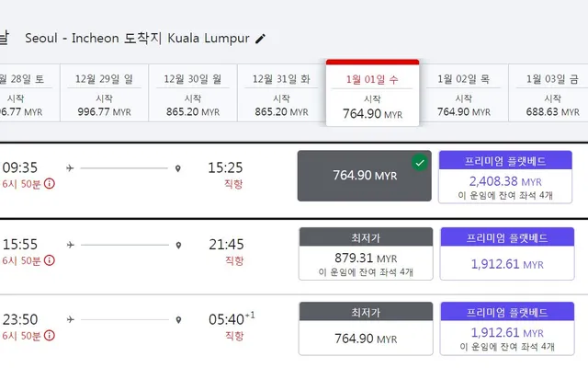The width and height of the screenshot is (588, 368).
Task: Click destination pin icon of 15:55 flight
Action: (x=178, y=246)
